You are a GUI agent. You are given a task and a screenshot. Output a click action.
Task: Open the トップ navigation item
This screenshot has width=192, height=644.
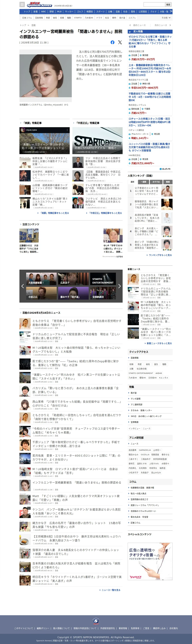[x=27, y=12]
